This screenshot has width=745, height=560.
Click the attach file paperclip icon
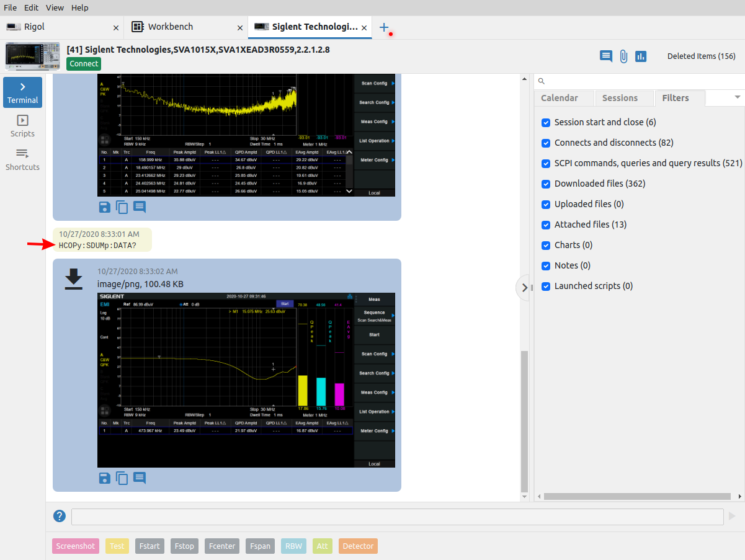623,56
